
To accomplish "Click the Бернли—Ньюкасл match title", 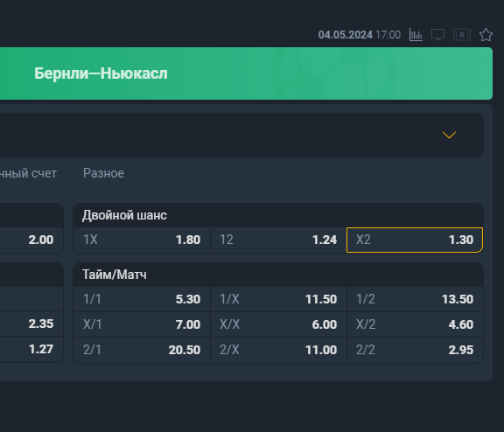I will point(101,73).
